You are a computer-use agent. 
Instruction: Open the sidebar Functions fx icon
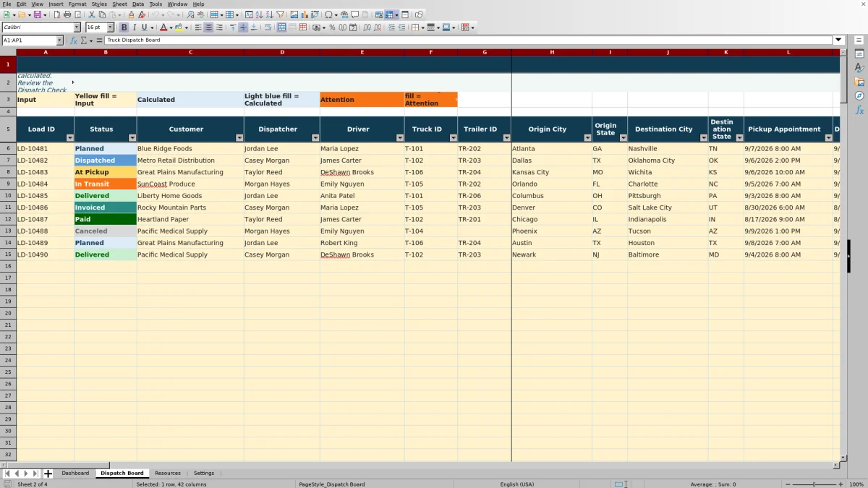pos(859,110)
